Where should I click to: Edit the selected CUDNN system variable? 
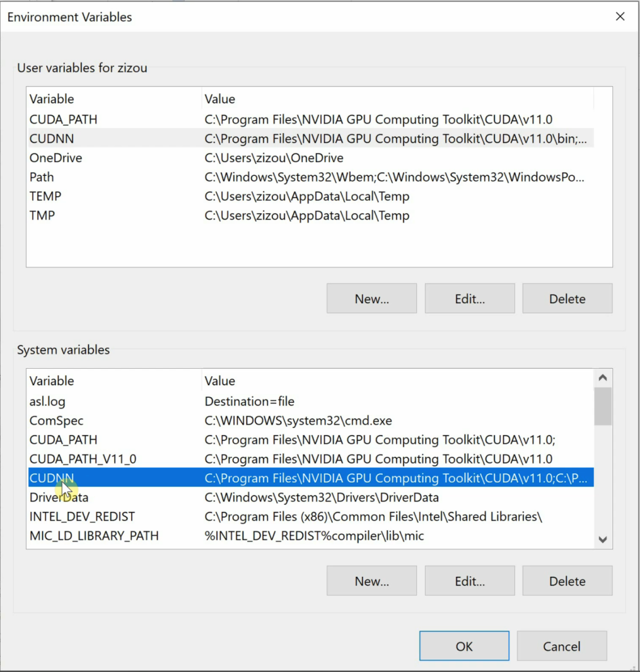(469, 580)
